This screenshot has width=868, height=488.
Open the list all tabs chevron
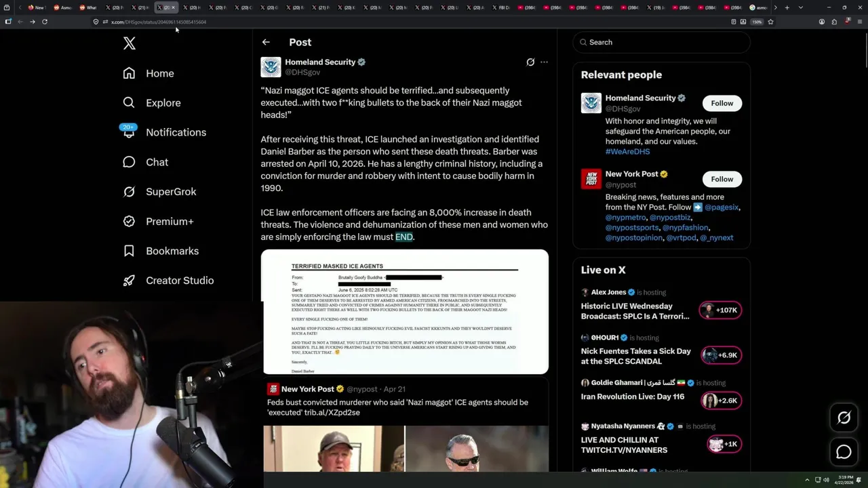point(801,7)
